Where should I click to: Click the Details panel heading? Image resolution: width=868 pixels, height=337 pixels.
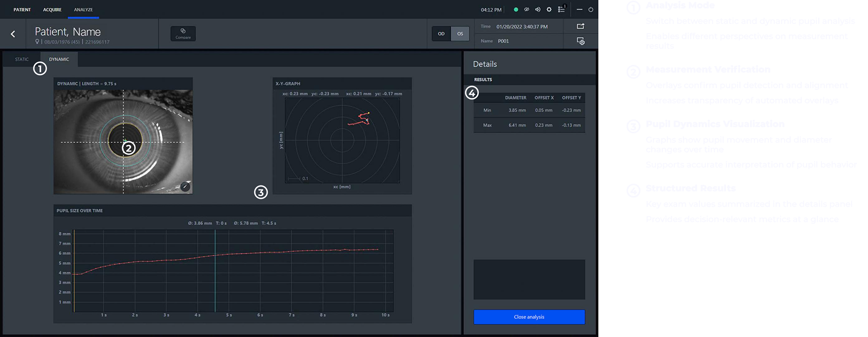tap(485, 64)
